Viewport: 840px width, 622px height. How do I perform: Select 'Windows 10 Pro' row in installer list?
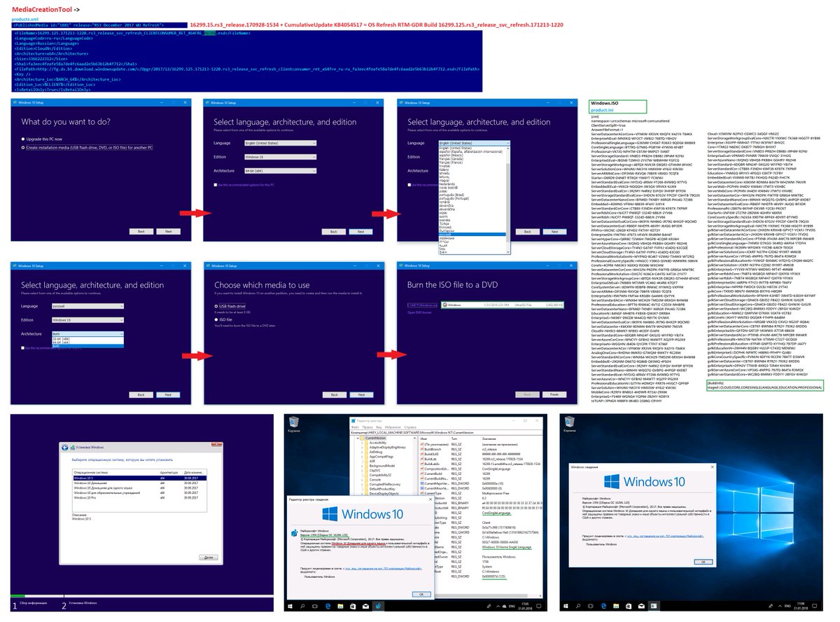tap(140, 497)
